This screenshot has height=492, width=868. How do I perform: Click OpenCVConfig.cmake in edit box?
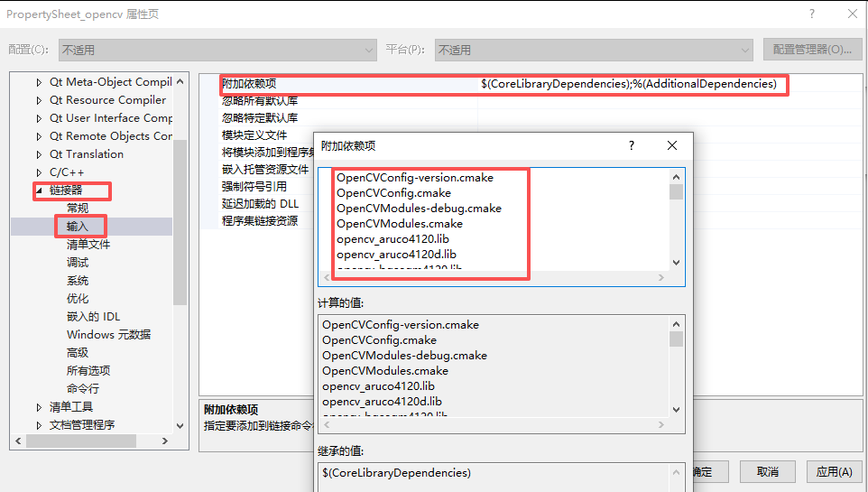click(393, 193)
